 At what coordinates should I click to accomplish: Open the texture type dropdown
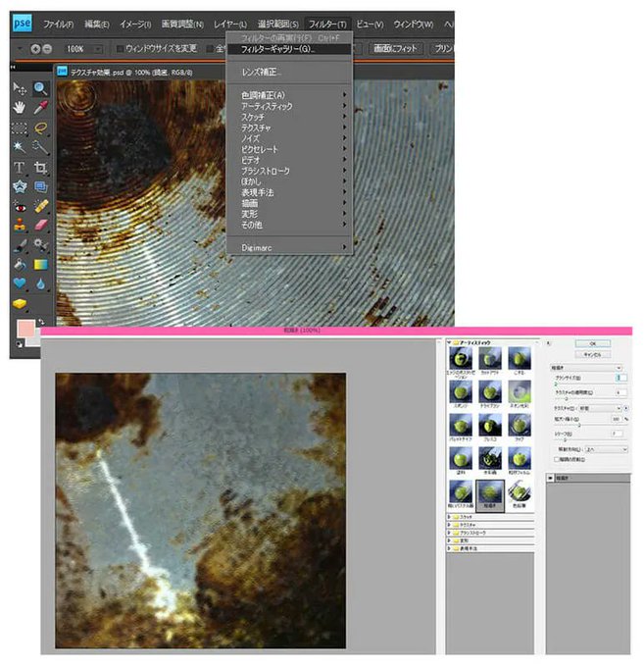(x=601, y=408)
